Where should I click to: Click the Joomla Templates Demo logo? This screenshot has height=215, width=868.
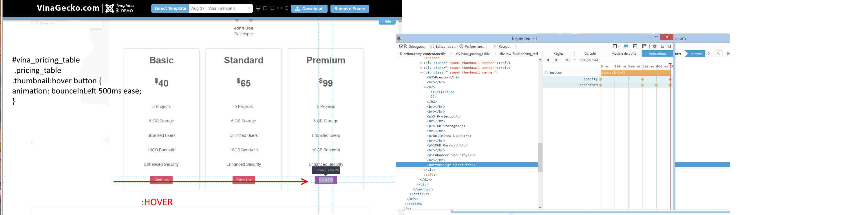tap(120, 8)
